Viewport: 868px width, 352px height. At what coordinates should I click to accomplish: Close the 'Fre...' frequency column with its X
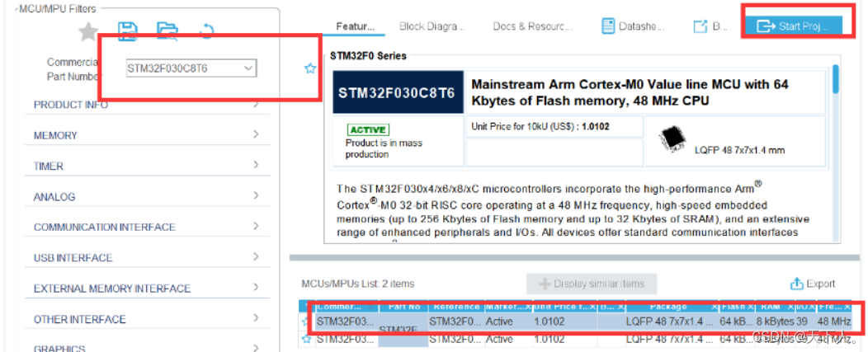click(x=847, y=307)
